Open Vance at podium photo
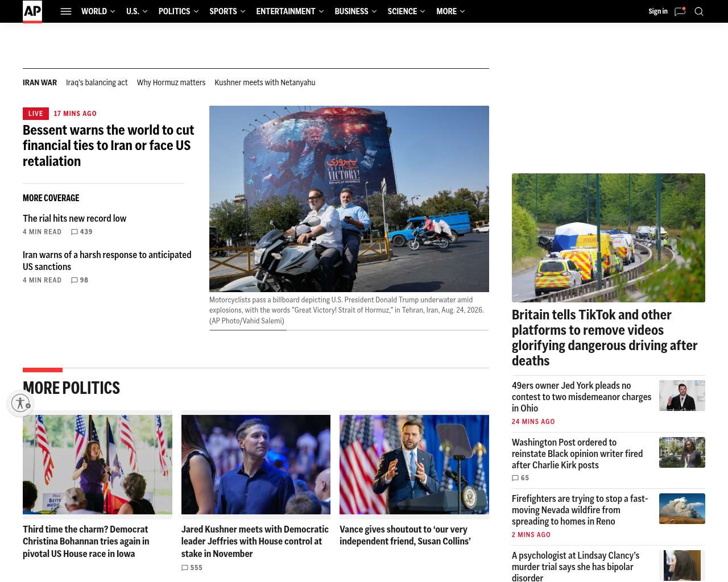728x582 pixels. tap(414, 464)
